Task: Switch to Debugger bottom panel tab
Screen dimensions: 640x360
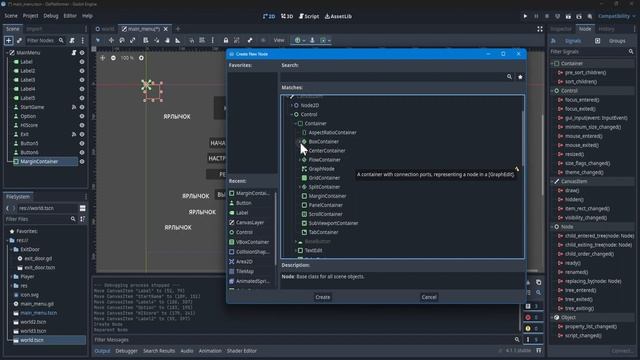Action: point(127,351)
